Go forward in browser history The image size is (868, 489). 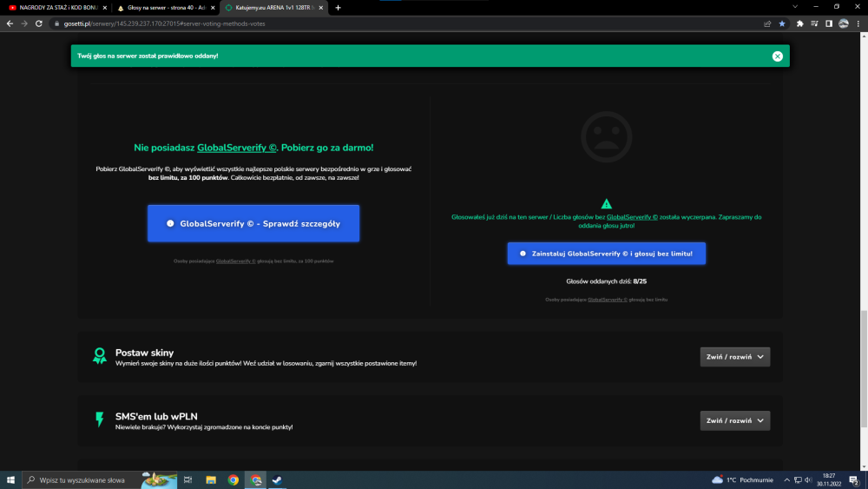[24, 23]
